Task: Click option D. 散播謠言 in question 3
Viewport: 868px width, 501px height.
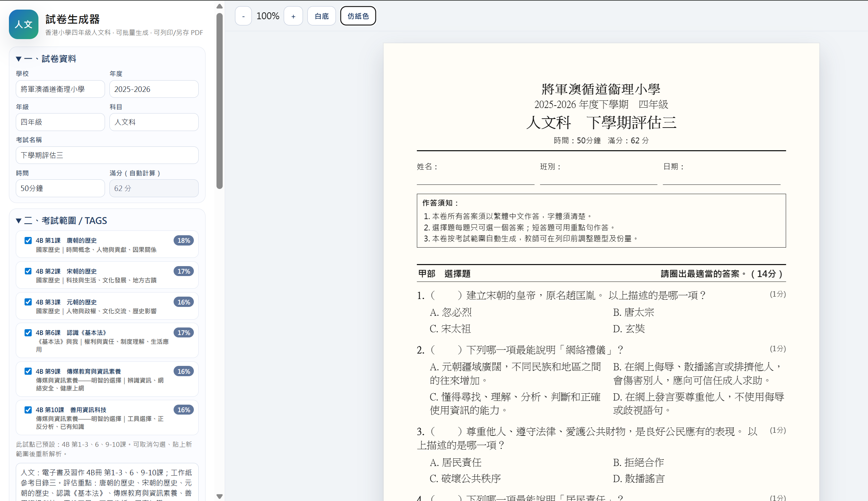Action: click(x=639, y=479)
